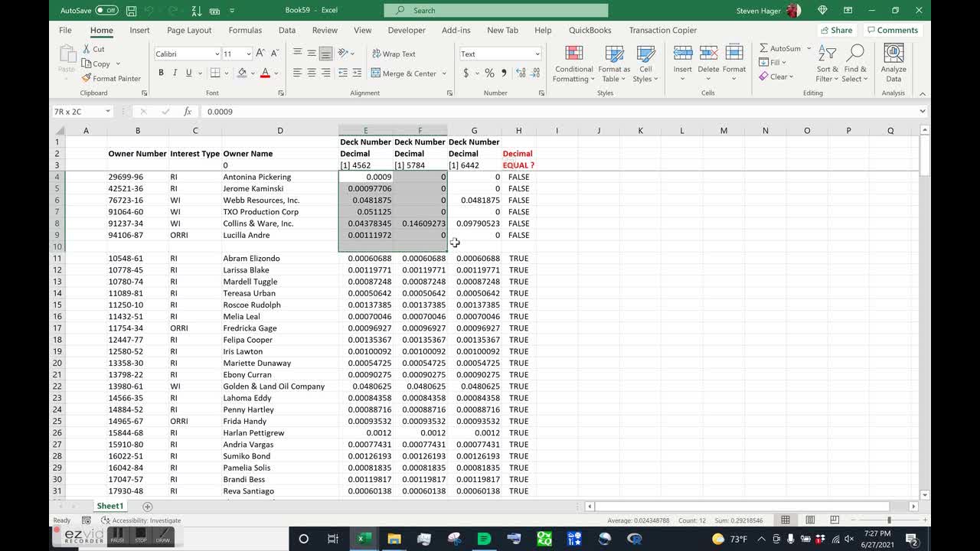
Task: Open fill color dropdown arrow
Action: pos(252,73)
